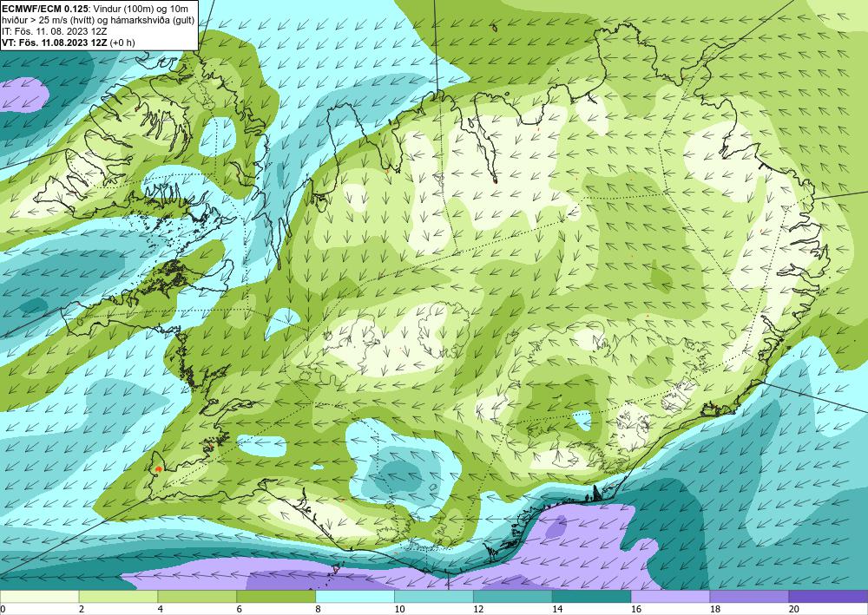
Task: Click the legend value label '4'
Action: [x=161, y=610]
